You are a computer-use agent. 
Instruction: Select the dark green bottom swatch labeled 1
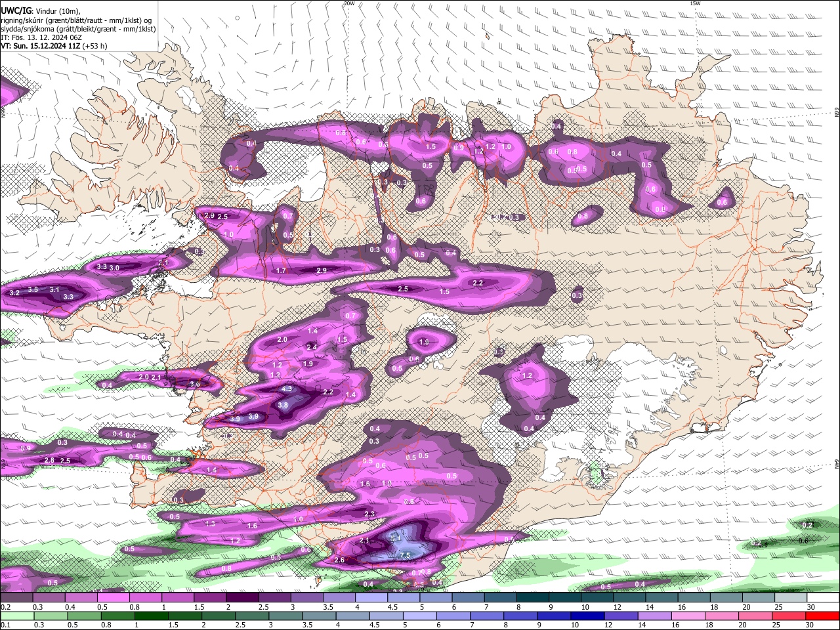(x=150, y=616)
